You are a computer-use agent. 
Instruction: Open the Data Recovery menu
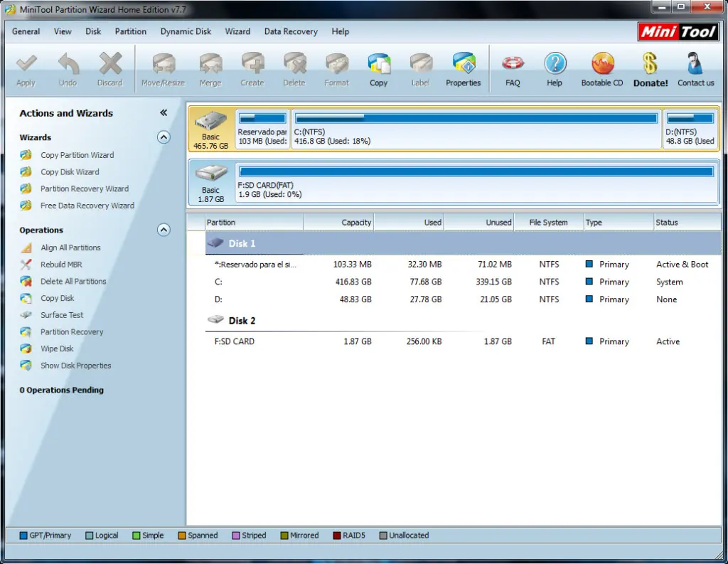(x=291, y=31)
